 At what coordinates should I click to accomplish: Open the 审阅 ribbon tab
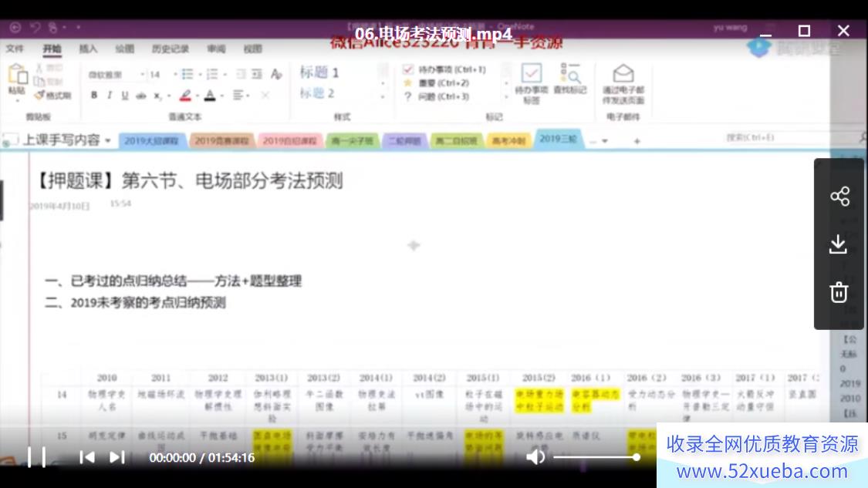pyautogui.click(x=217, y=49)
